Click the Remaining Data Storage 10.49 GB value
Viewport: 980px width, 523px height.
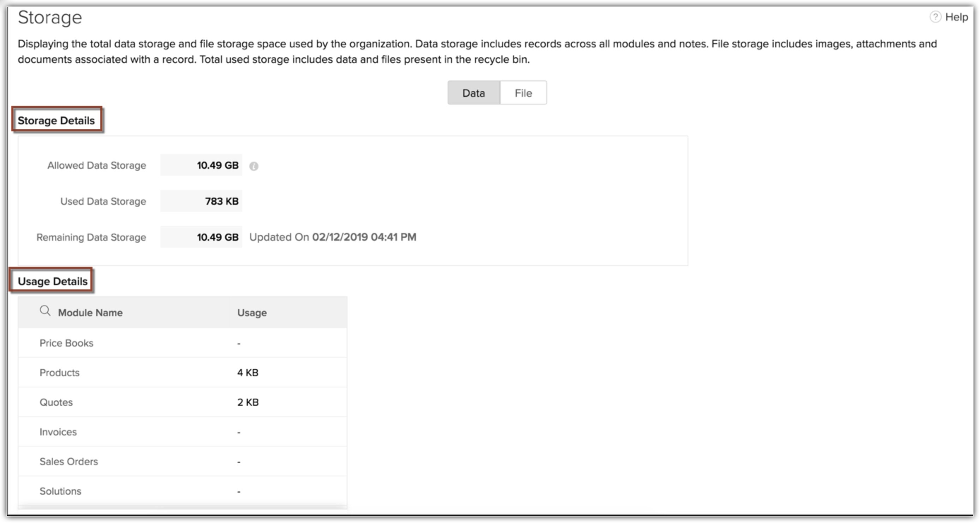(217, 238)
